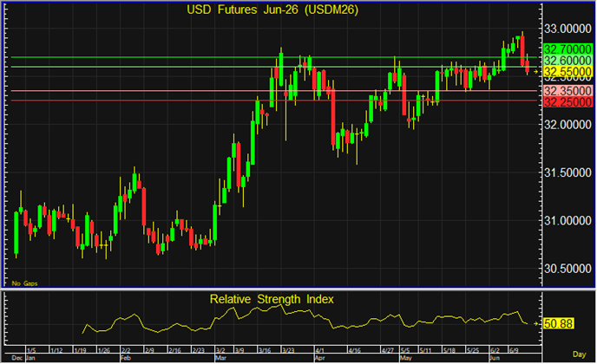
Task: Select the light green 32.60000 price label
Action: click(567, 61)
